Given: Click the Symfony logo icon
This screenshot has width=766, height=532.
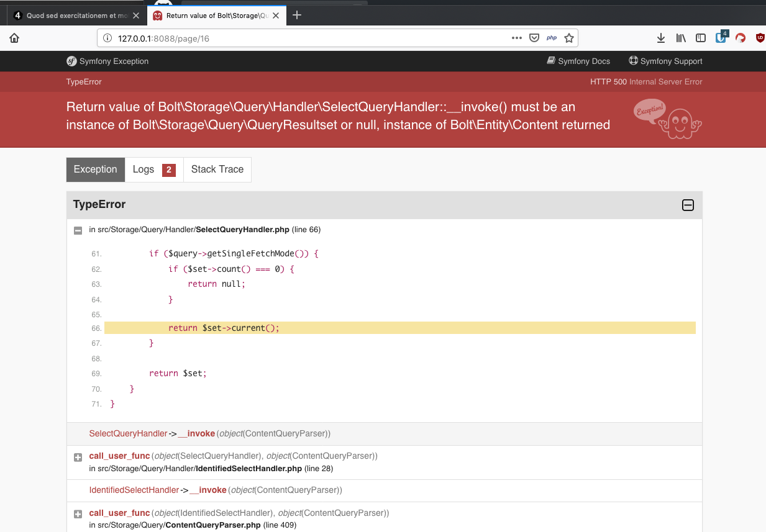Looking at the screenshot, I should 71,61.
